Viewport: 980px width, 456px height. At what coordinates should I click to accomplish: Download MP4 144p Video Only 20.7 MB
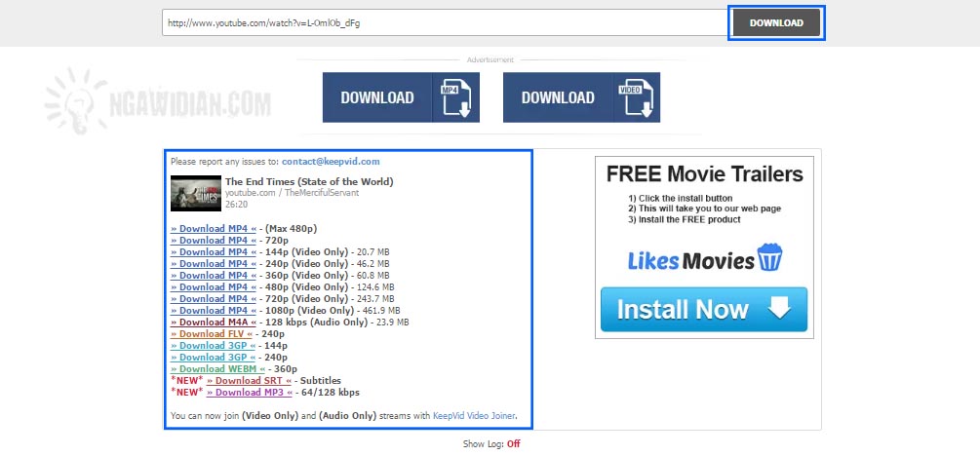214,251
